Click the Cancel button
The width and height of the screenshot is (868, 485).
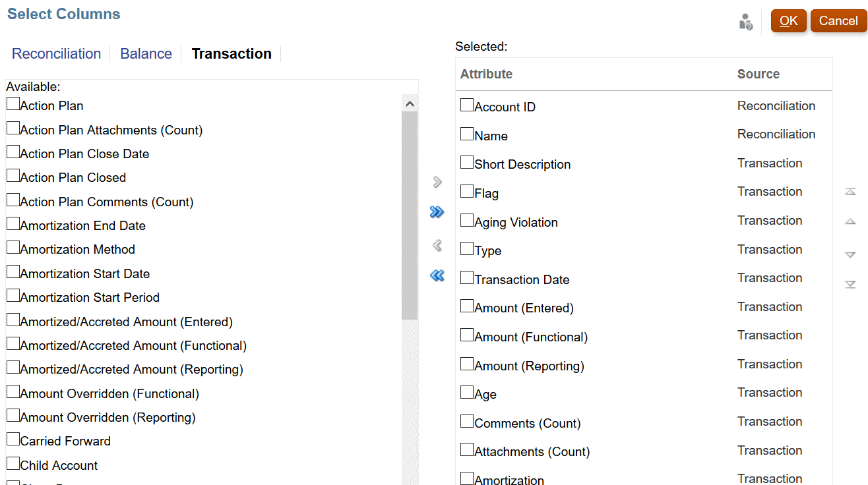coord(838,20)
